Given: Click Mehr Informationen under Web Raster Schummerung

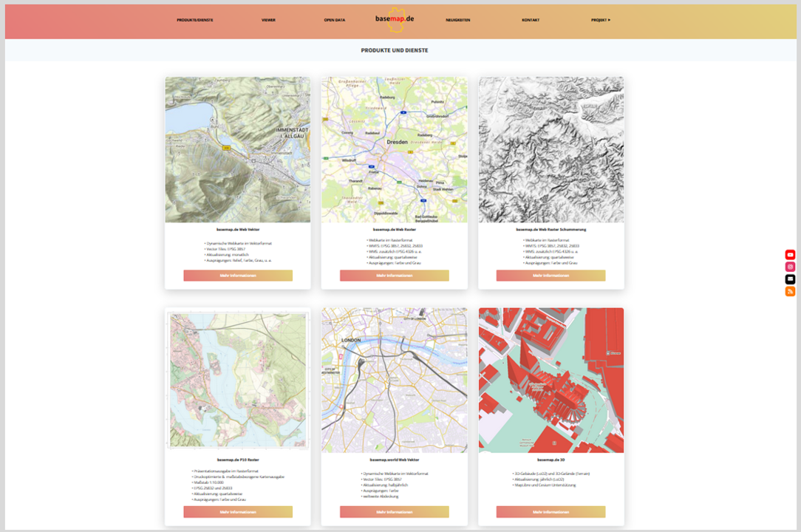Looking at the screenshot, I should (551, 276).
